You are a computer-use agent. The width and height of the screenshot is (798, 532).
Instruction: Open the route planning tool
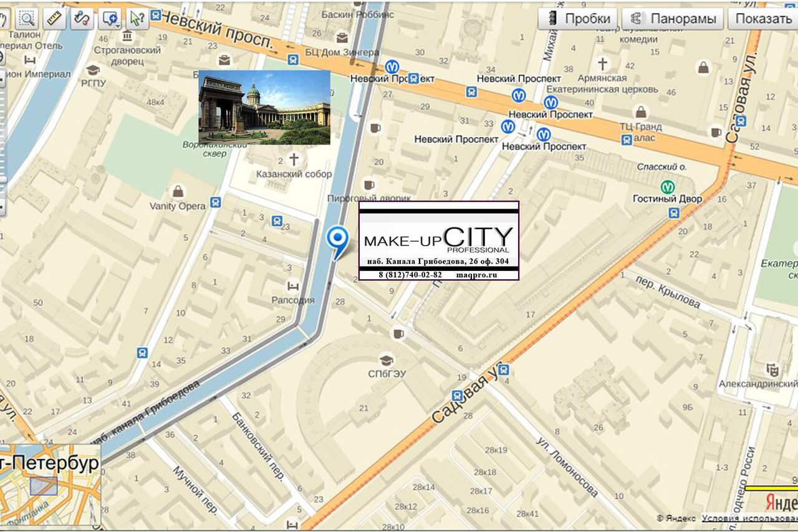82,19
